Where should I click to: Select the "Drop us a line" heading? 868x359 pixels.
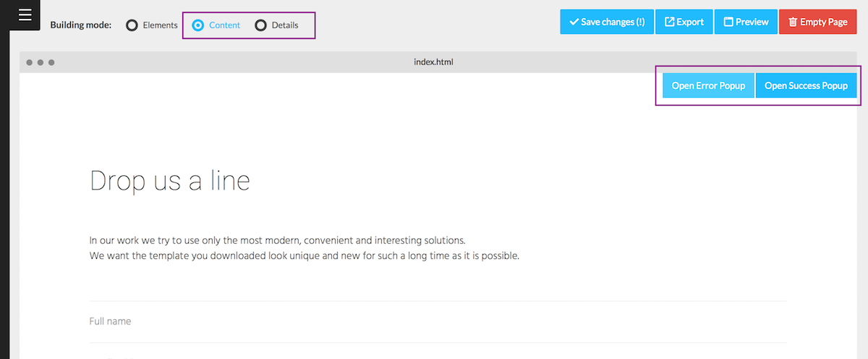click(169, 181)
